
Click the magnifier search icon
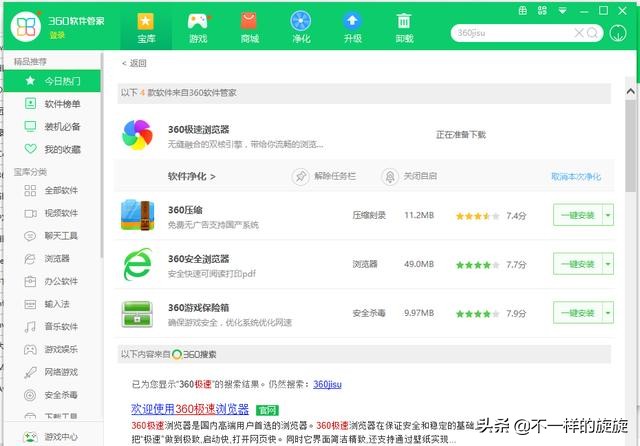coord(593,33)
